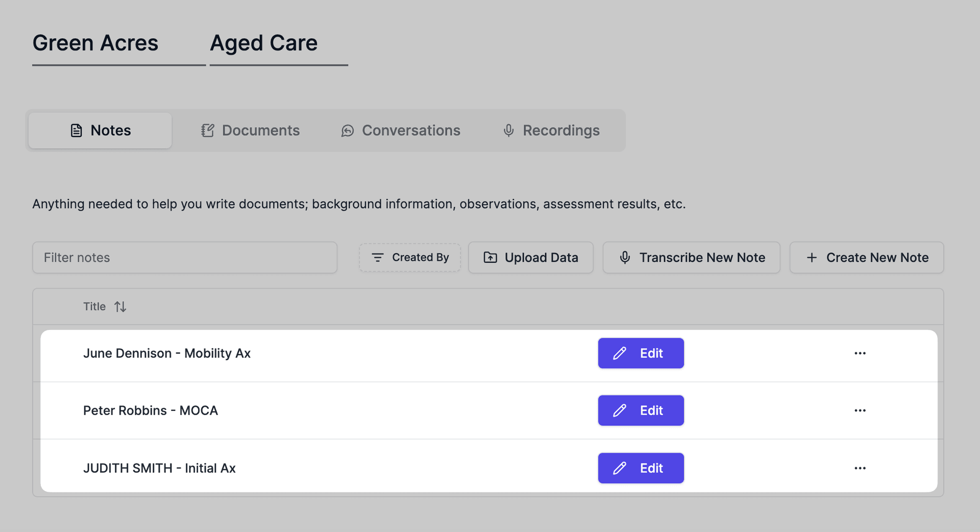This screenshot has height=532, width=980.
Task: Click the microphone icon on Transcribe New Note
Action: [x=625, y=257]
